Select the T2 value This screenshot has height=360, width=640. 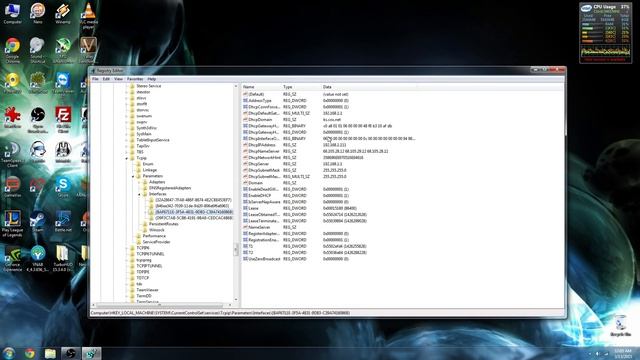[251, 253]
